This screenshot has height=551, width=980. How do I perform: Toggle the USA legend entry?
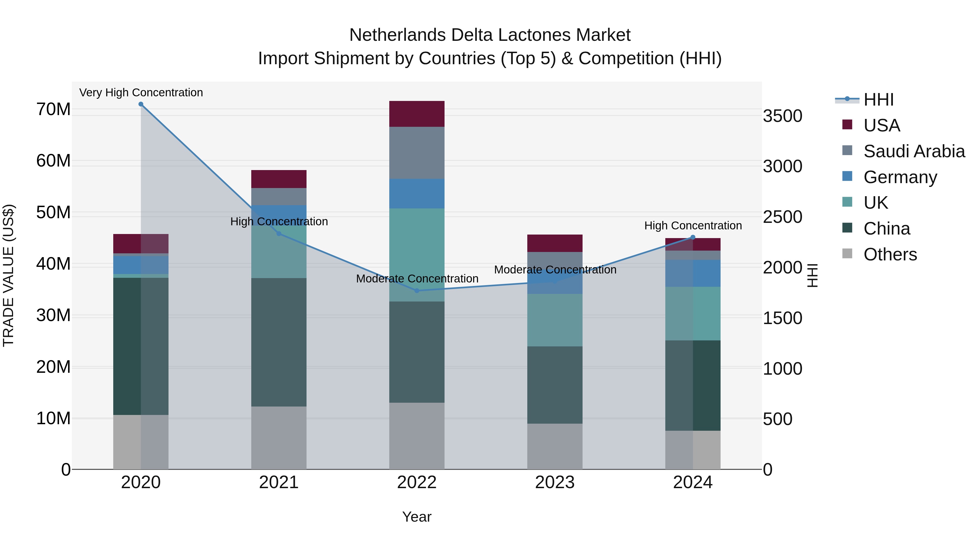tap(871, 125)
